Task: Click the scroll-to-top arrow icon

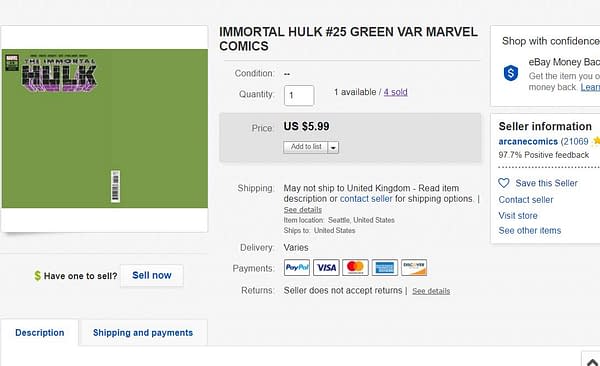Action: pos(592,363)
